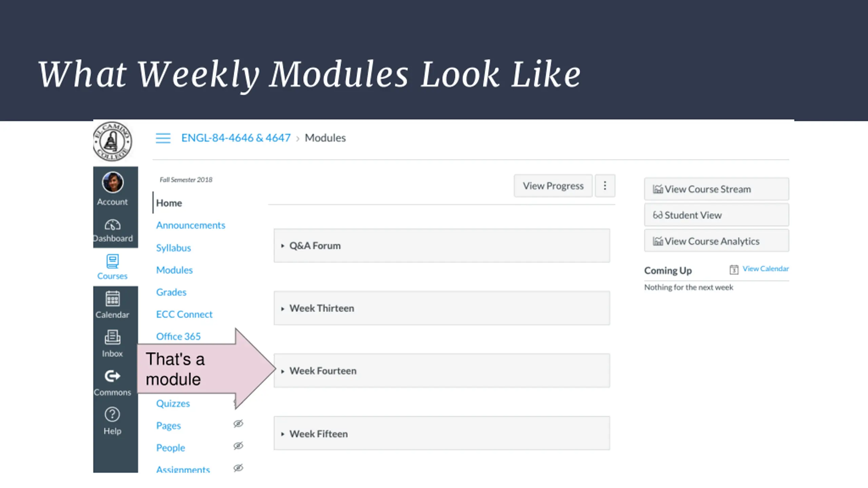Image resolution: width=868 pixels, height=488 pixels.
Task: Open the Inbox icon
Action: [113, 338]
